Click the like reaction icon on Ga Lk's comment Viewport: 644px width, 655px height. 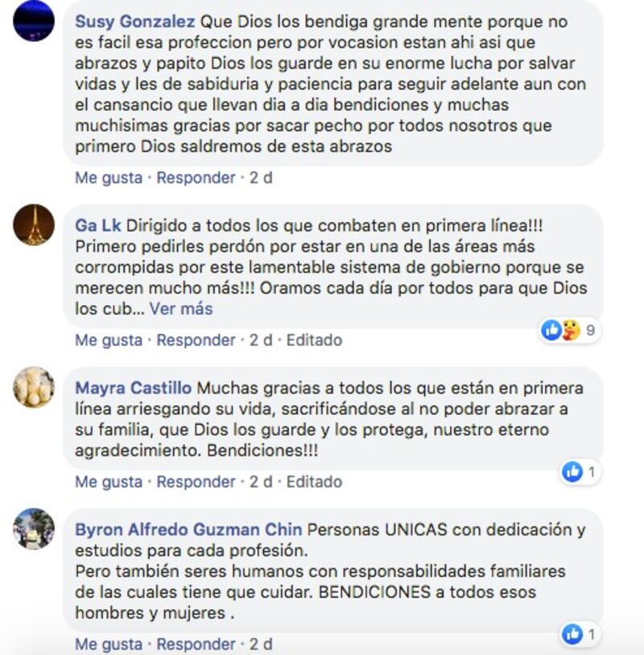point(551,330)
